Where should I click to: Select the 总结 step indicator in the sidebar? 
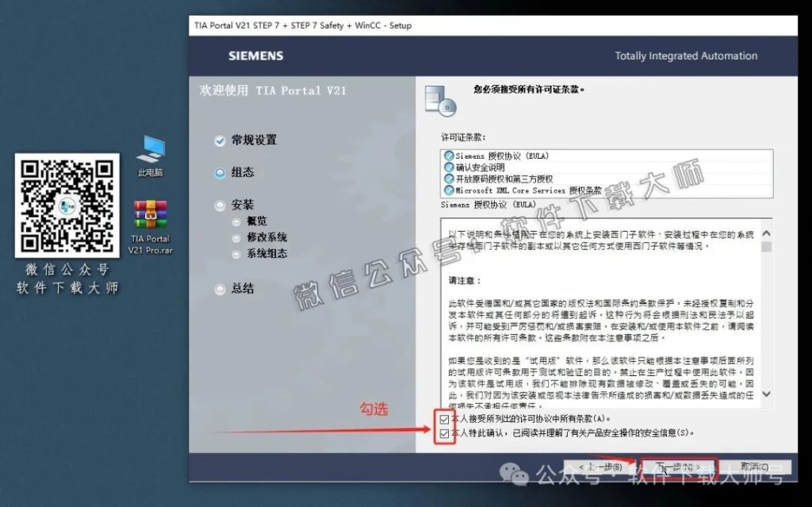220,288
